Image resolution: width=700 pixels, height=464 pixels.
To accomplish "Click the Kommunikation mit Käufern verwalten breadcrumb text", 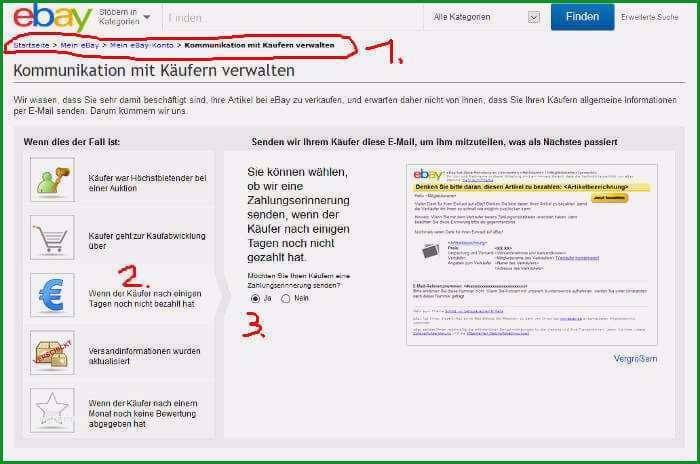I will (x=259, y=45).
